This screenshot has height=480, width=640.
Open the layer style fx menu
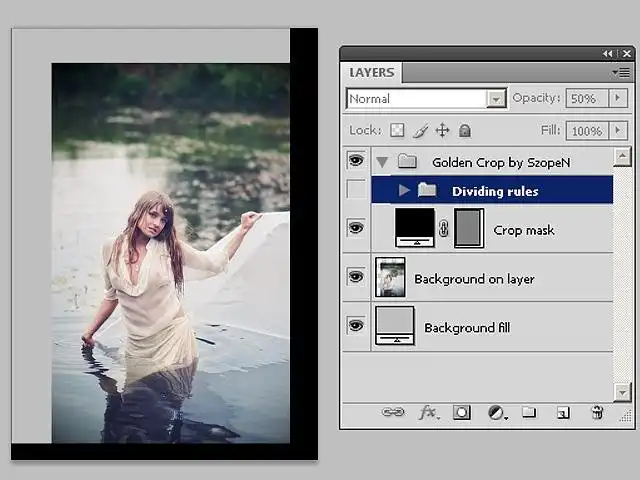[429, 413]
